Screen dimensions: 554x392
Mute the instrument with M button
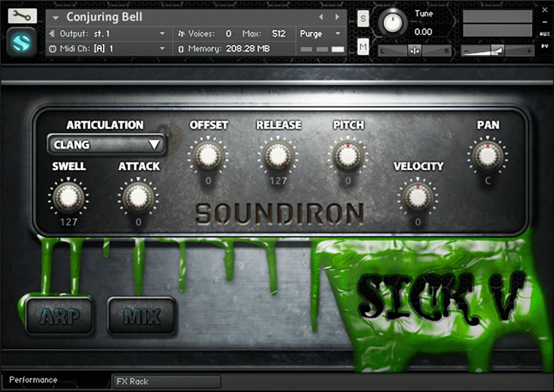[x=363, y=46]
